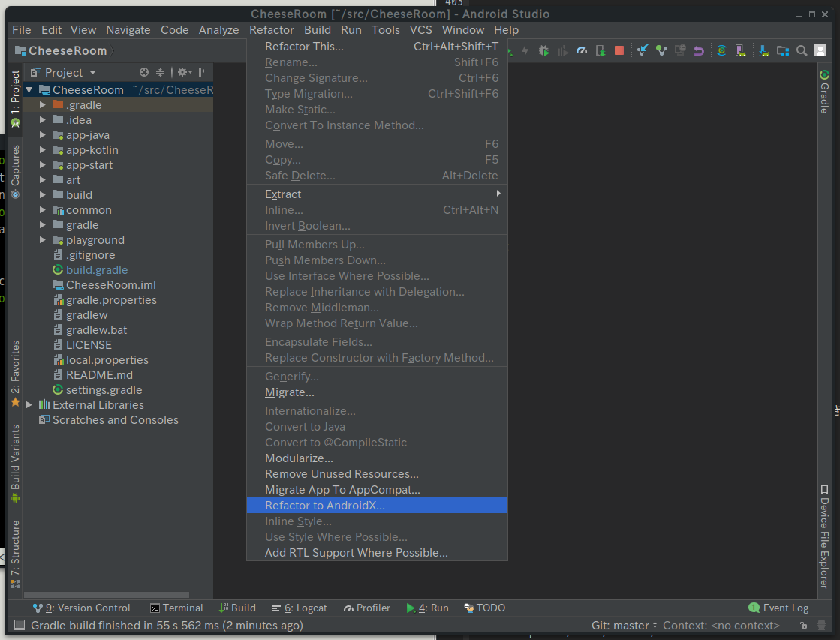Click Add RTL Support Where Possible... entry
Image resolution: width=840 pixels, height=640 pixels.
(x=377, y=553)
